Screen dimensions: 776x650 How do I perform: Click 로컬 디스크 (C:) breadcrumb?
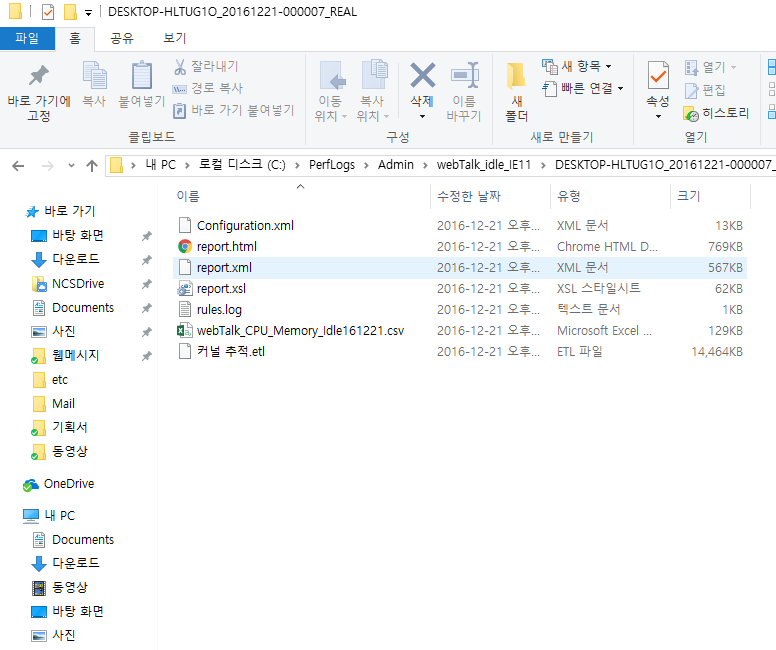[x=242, y=165]
